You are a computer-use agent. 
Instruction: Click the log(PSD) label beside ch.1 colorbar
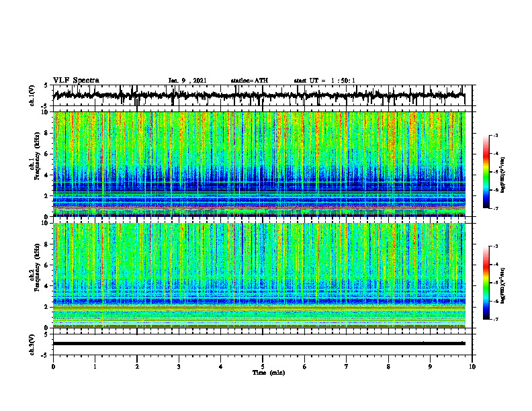coord(503,175)
